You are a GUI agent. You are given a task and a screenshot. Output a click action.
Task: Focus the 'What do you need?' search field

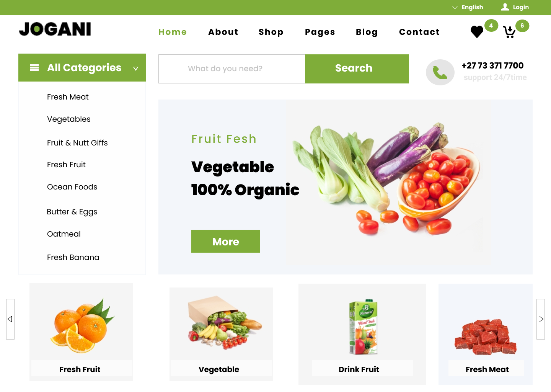coord(232,69)
